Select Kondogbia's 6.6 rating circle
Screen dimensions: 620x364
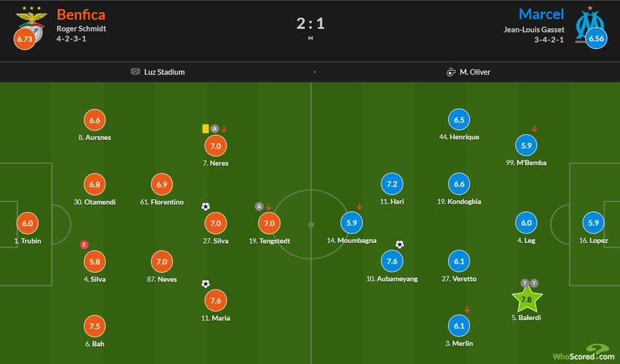coord(459,184)
